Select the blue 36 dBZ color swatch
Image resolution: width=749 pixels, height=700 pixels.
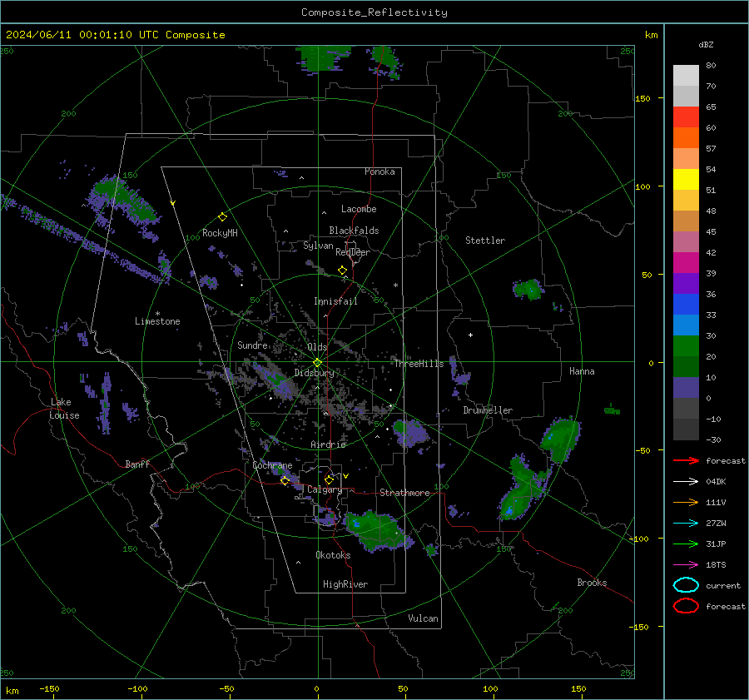tap(686, 305)
